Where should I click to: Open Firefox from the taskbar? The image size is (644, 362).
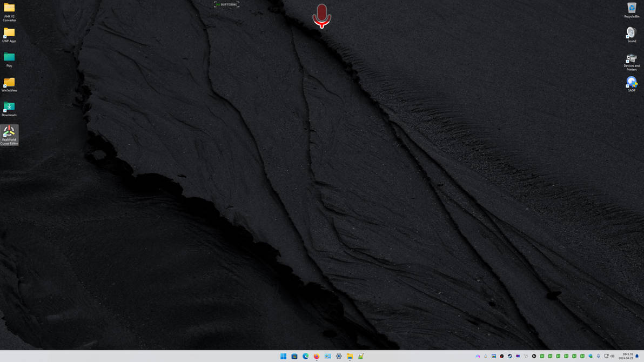316,356
